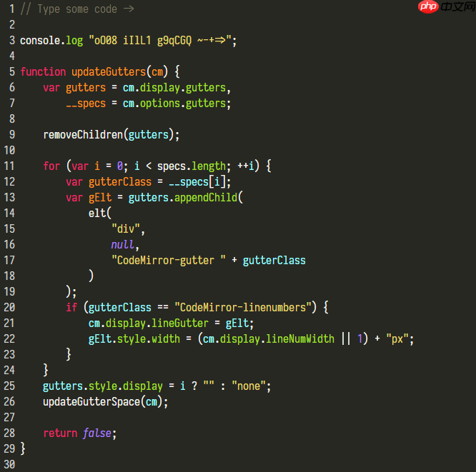Click the "function" keyword on line 5
The height and width of the screenshot is (472, 476).
tap(43, 72)
